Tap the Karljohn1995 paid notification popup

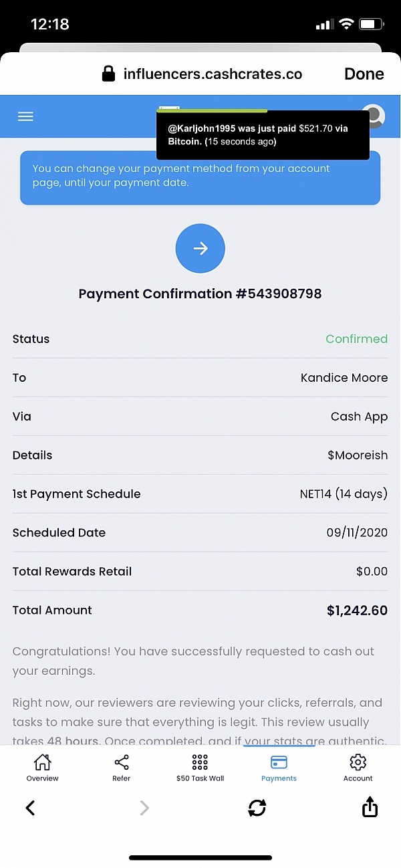[x=262, y=134]
